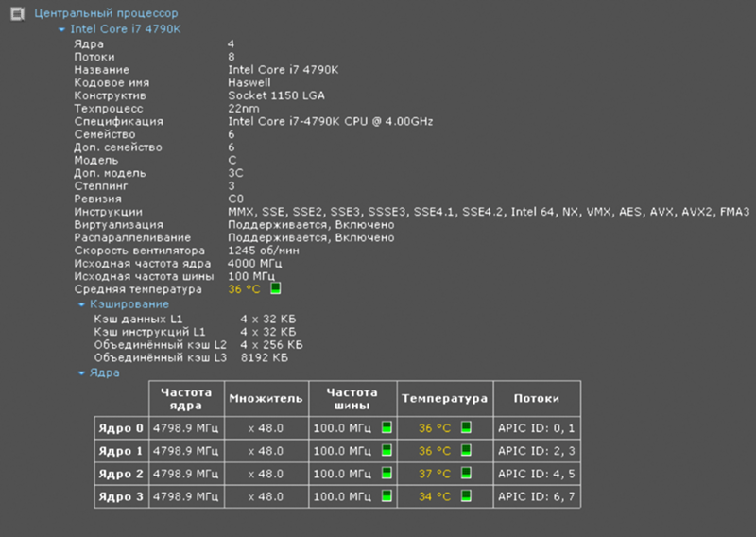This screenshot has width=756, height=537.
Task: Click the 36 °C average temperature value
Action: tap(244, 289)
